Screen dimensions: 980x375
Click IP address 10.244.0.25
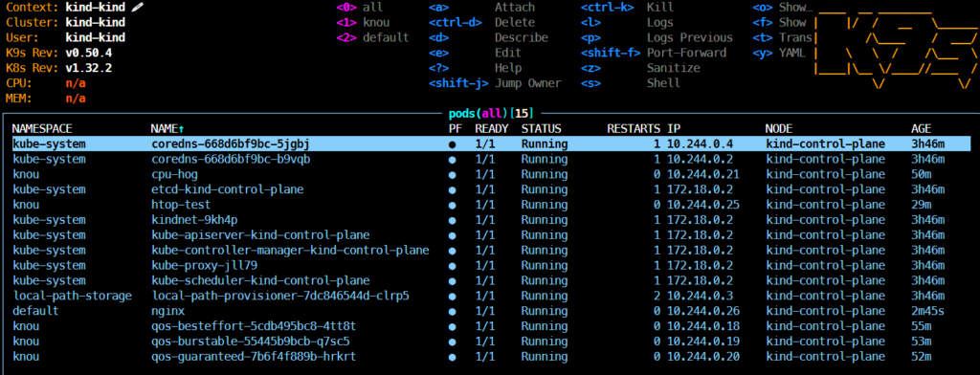point(703,205)
